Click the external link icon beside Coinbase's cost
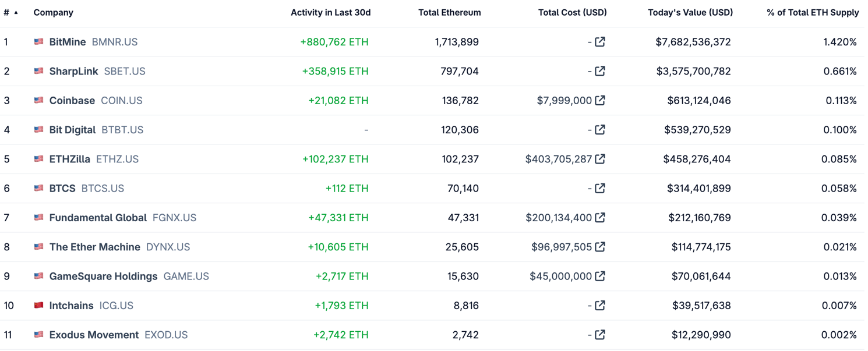 600,101
